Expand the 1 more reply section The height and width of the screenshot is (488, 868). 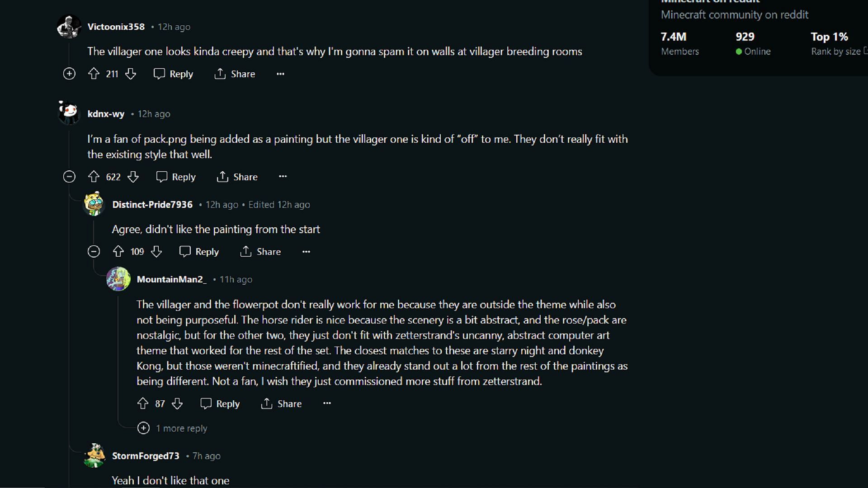click(x=173, y=428)
